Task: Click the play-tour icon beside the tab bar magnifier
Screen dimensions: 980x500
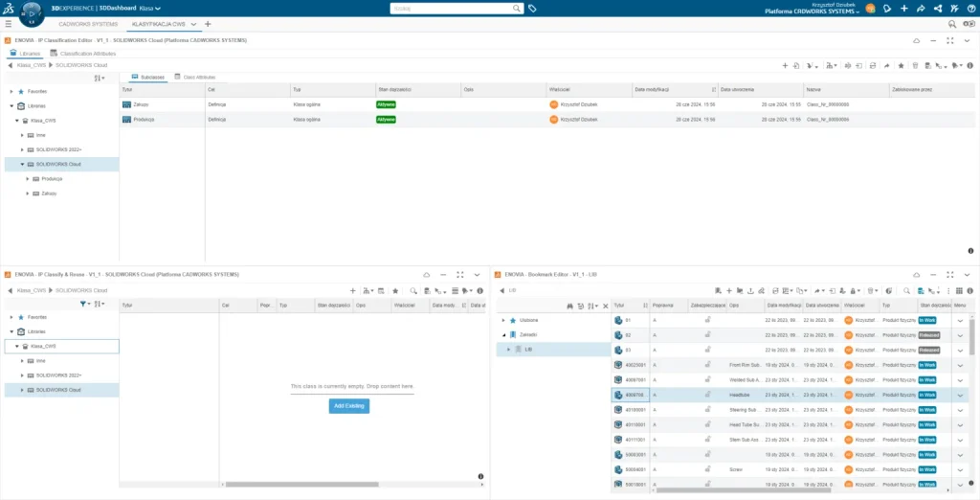Action: click(969, 24)
